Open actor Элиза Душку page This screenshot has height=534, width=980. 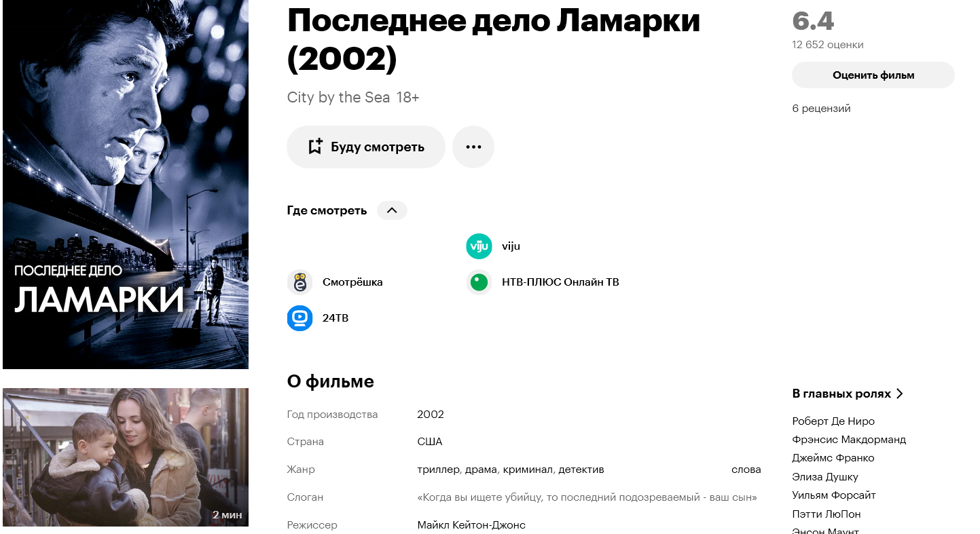click(825, 477)
